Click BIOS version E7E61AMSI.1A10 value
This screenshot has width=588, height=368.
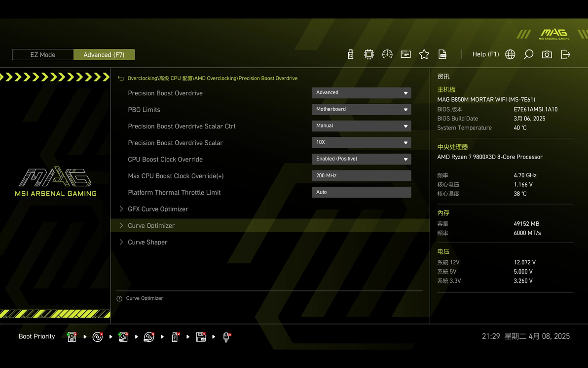click(536, 109)
